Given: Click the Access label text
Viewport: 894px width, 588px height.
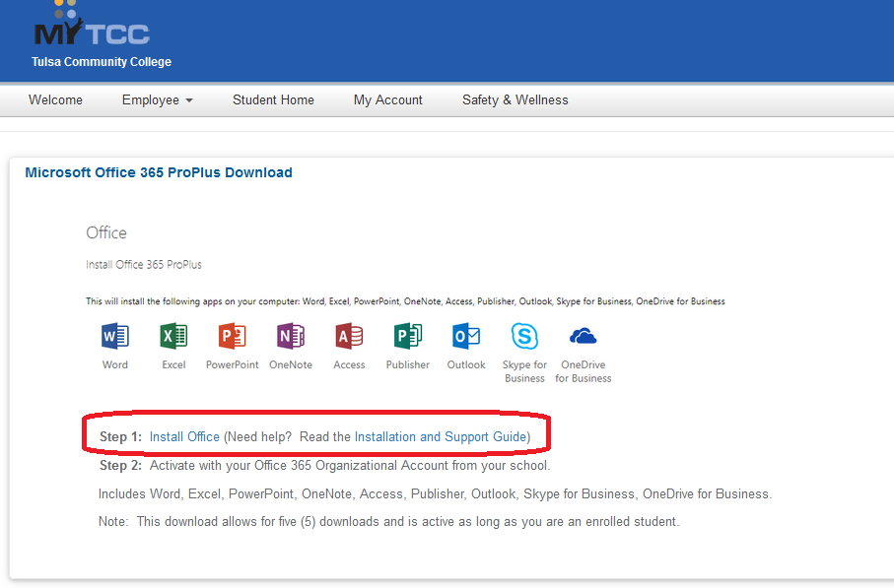Looking at the screenshot, I should (x=349, y=364).
